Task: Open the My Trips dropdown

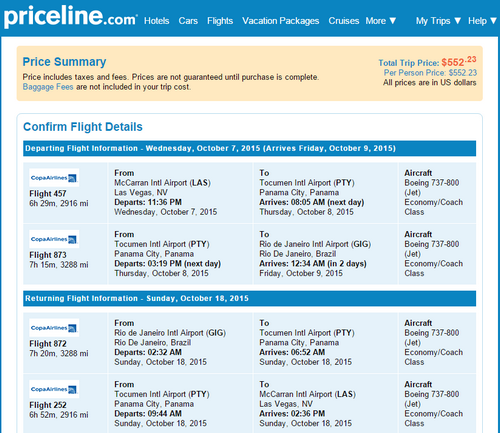Action: (438, 21)
